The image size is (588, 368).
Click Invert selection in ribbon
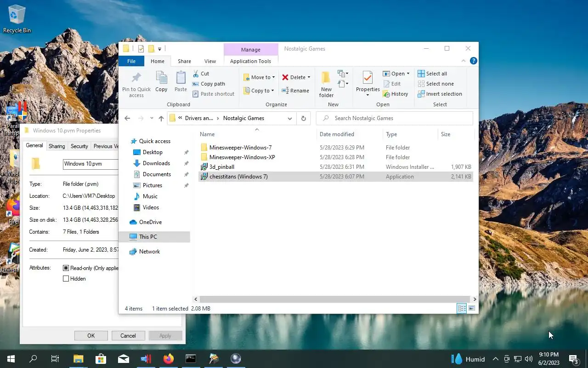coord(440,94)
